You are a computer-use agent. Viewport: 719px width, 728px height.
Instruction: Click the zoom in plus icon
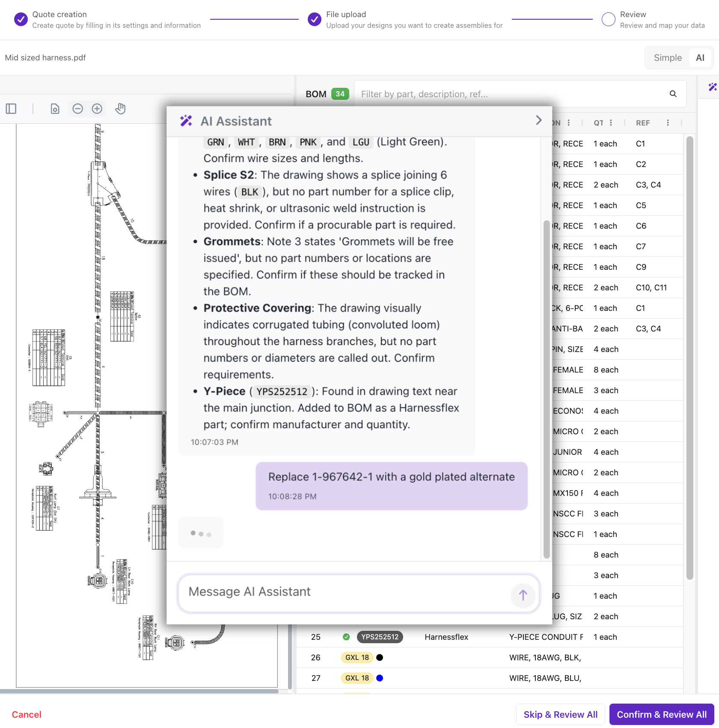point(97,109)
